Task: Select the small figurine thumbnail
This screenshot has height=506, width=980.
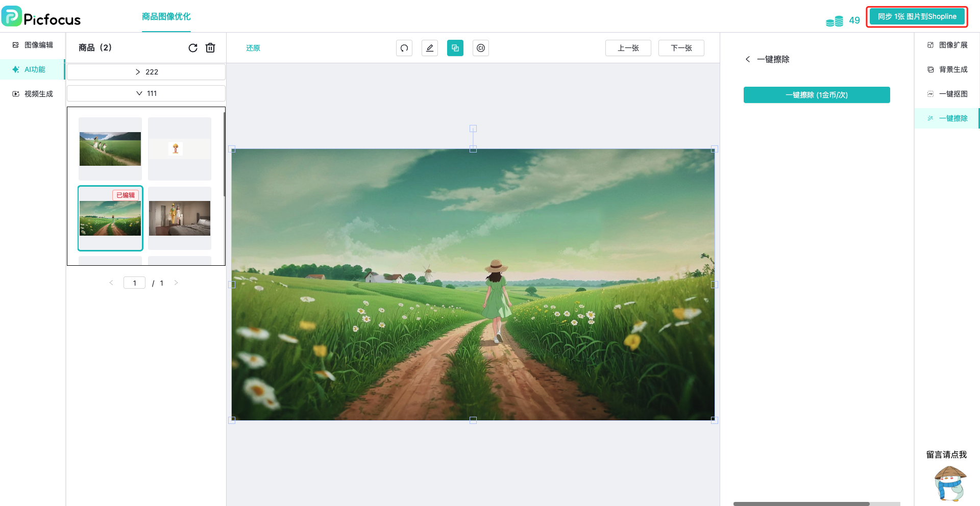Action: [180, 149]
